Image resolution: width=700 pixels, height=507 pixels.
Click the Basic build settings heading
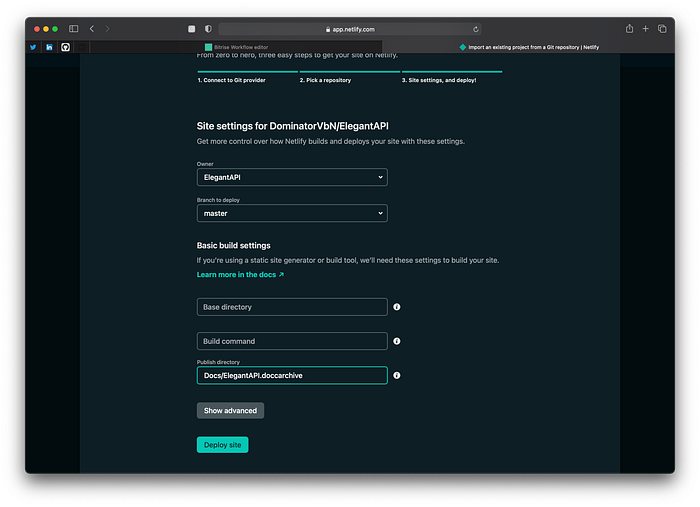(233, 245)
